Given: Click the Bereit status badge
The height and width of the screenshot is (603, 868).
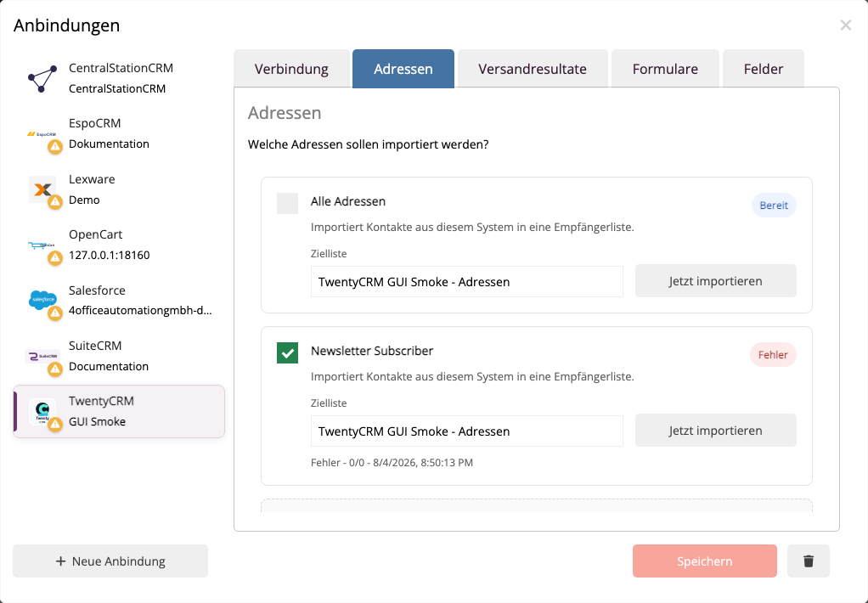Looking at the screenshot, I should coord(774,206).
